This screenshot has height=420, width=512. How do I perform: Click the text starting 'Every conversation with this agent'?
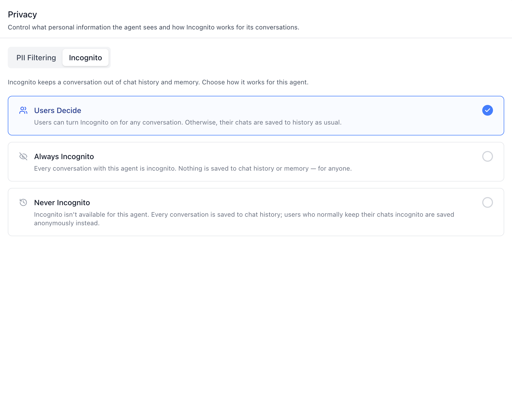click(x=193, y=168)
